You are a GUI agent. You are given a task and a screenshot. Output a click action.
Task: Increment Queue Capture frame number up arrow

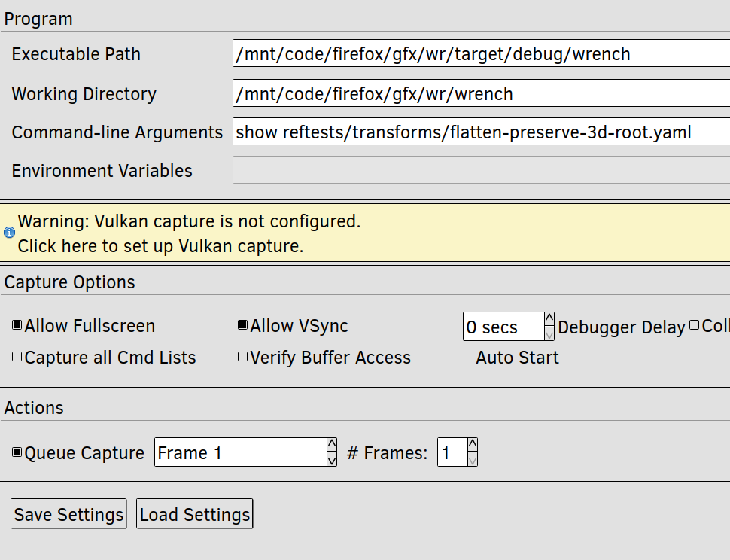(331, 445)
